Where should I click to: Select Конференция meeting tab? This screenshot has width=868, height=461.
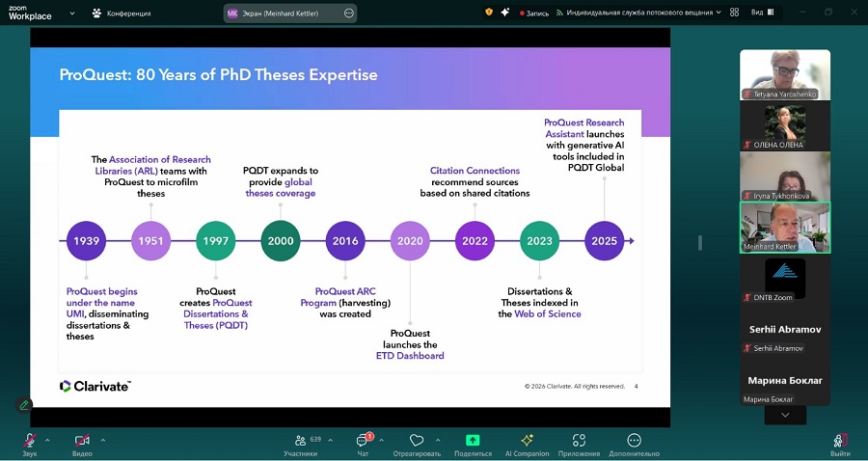pos(122,14)
